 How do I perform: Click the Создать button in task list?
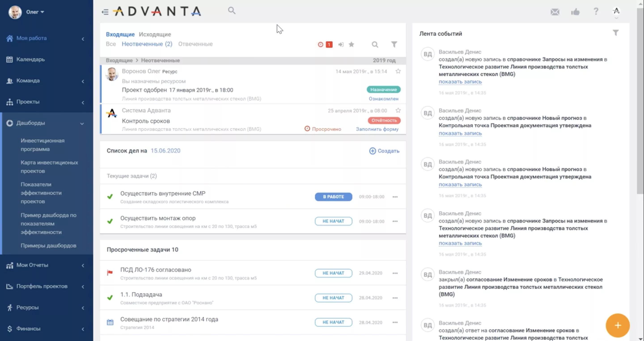(x=384, y=151)
